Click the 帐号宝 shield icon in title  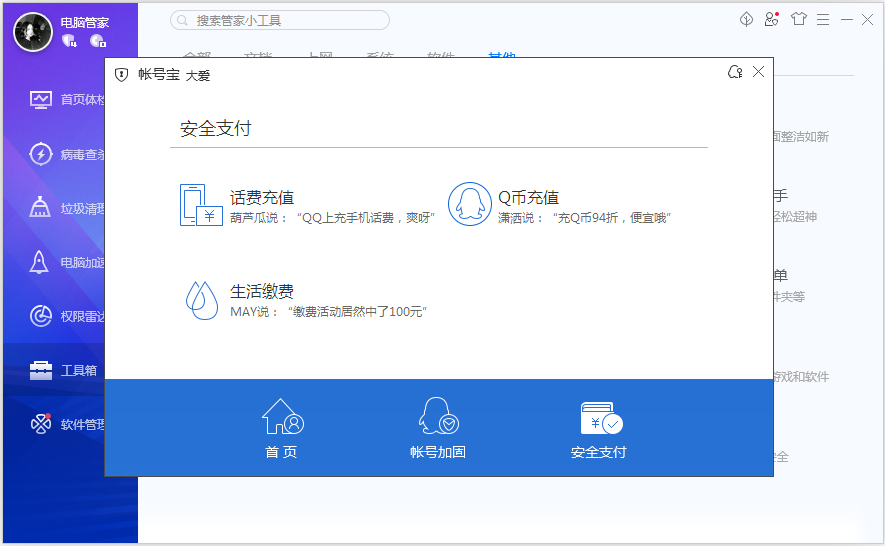click(x=121, y=75)
